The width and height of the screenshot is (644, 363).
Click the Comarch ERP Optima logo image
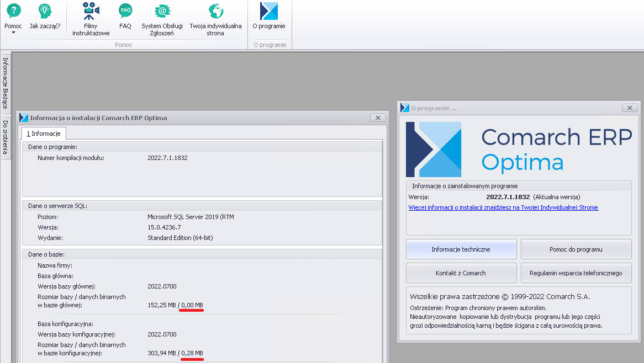point(434,150)
